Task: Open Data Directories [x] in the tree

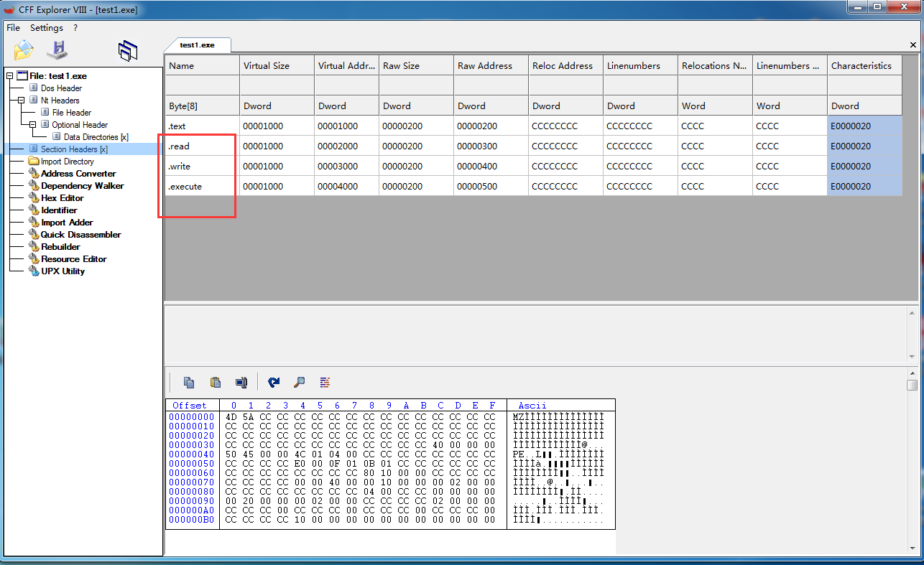Action: pos(96,137)
